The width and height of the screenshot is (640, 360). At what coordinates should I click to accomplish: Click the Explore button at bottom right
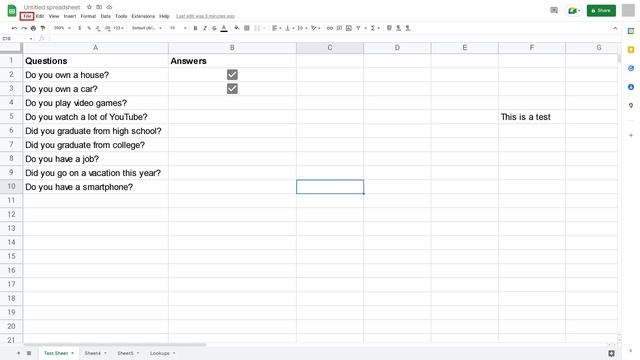[x=611, y=353]
